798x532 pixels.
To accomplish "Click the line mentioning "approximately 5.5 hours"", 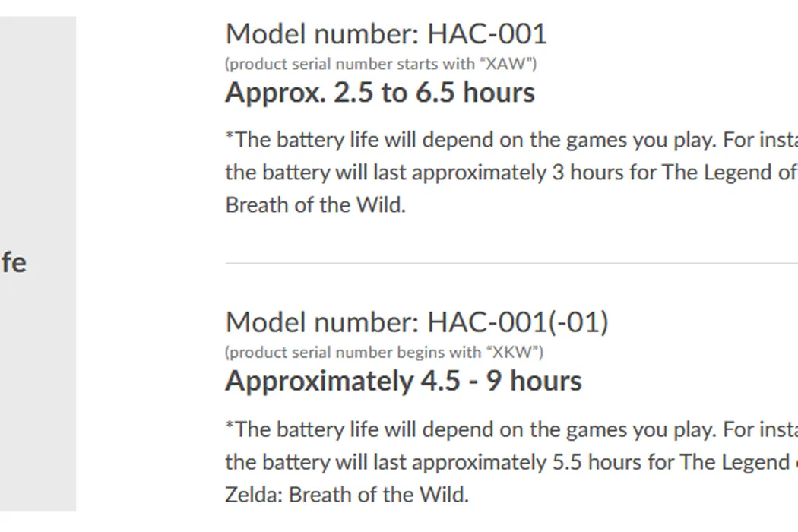I will point(511,462).
